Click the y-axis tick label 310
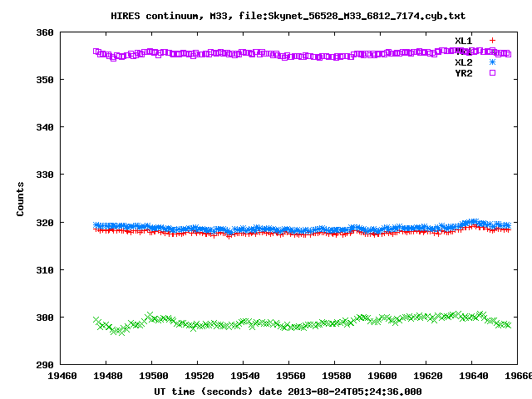532x399 pixels. click(x=45, y=270)
